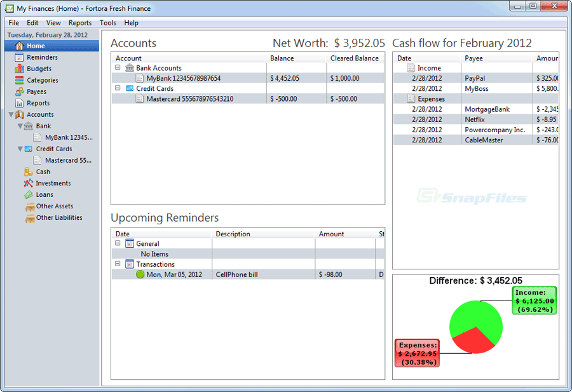Click the application icon in title bar

click(9, 8)
